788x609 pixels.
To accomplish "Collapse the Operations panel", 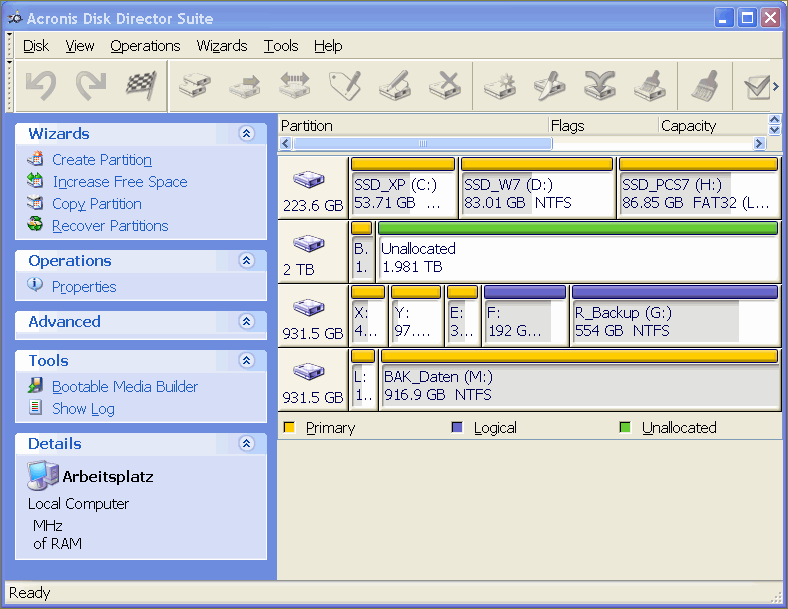I will 246,260.
